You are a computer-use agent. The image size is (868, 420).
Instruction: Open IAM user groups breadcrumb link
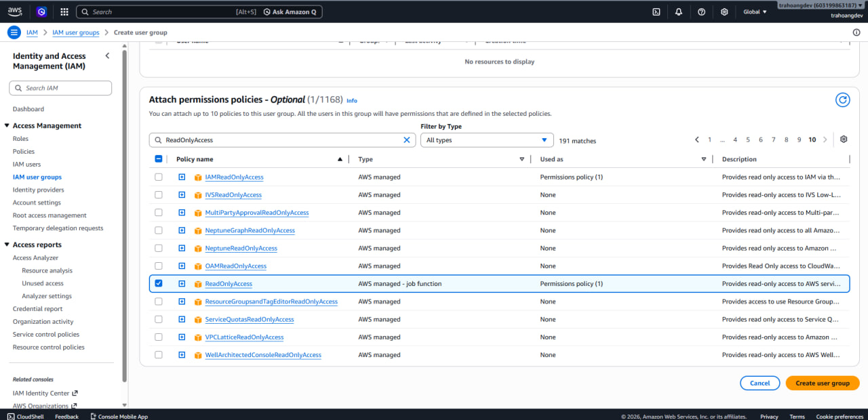[x=76, y=33]
